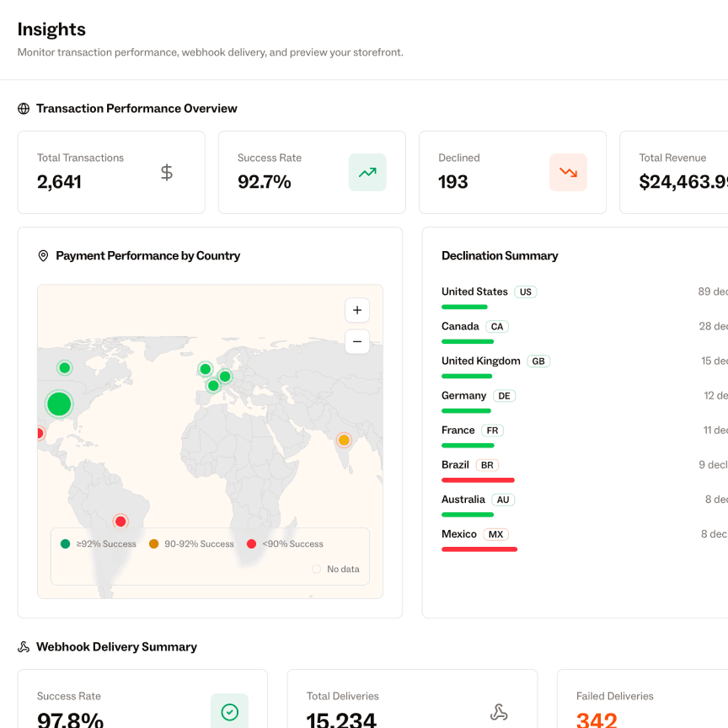Click the green check-circle icon on webhook Success Rate

(229, 711)
